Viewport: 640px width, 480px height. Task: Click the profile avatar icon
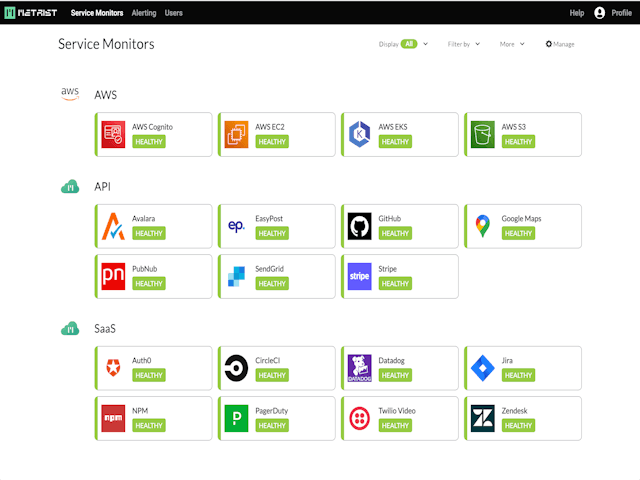coord(599,13)
